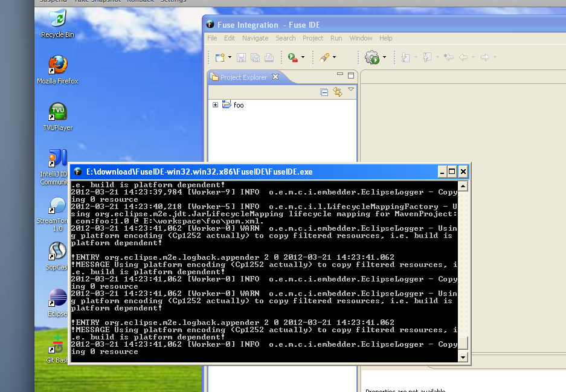
Task: Click the Save toolbar icon
Action: 241,57
